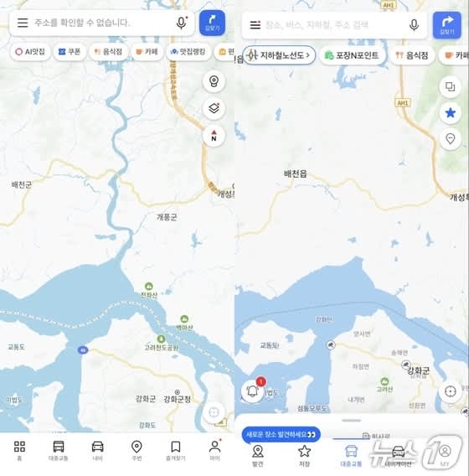Open the map layers button on left map
The width and height of the screenshot is (469, 476).
pyautogui.click(x=214, y=108)
